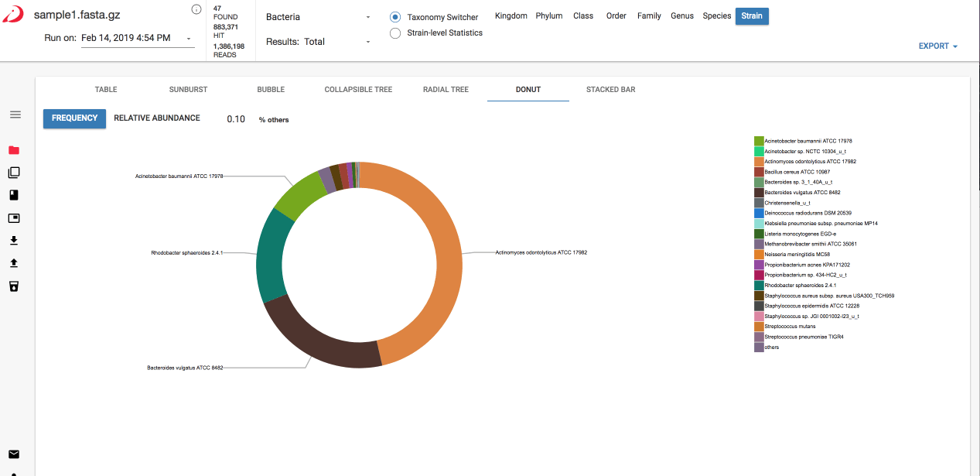Select the Genus taxonomy level

pos(682,16)
